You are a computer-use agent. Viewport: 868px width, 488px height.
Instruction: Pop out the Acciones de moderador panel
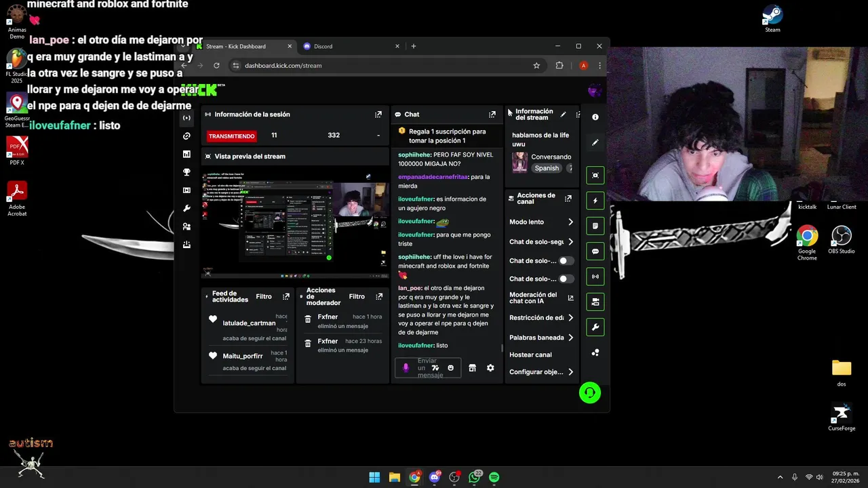[x=379, y=296]
